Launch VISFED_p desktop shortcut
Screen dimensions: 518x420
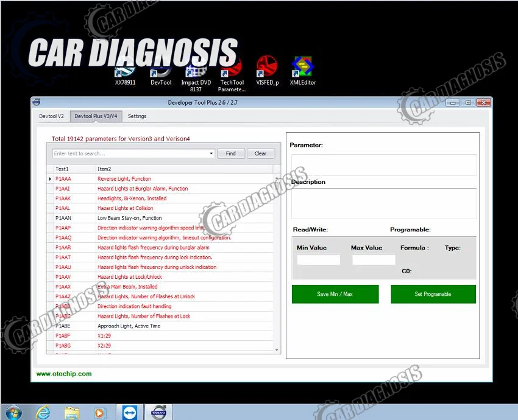(268, 70)
